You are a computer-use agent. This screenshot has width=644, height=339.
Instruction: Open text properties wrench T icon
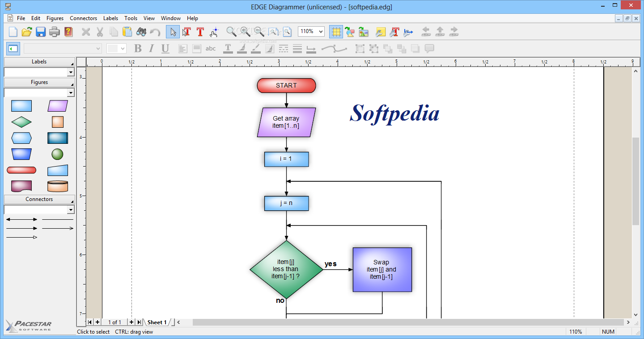394,32
